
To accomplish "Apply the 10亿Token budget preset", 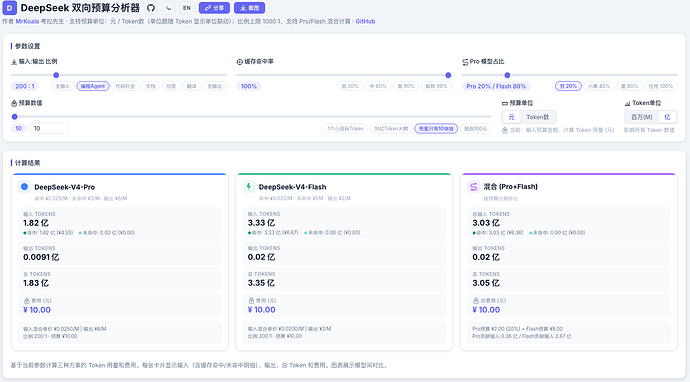I will point(391,129).
